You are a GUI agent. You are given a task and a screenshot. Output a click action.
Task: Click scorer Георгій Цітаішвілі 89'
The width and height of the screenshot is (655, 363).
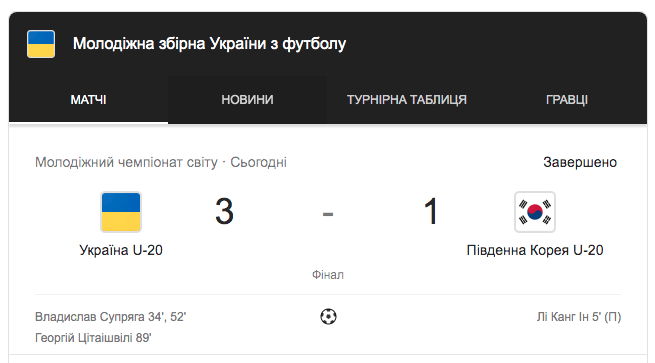[x=93, y=338]
